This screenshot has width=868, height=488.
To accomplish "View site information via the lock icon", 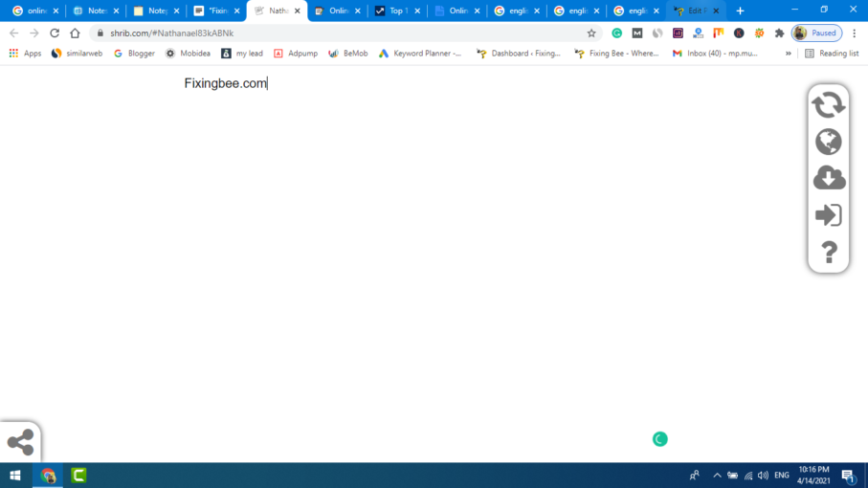I will click(x=100, y=33).
